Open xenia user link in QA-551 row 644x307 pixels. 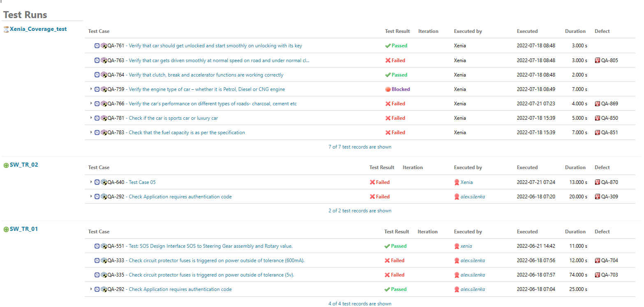coord(466,246)
